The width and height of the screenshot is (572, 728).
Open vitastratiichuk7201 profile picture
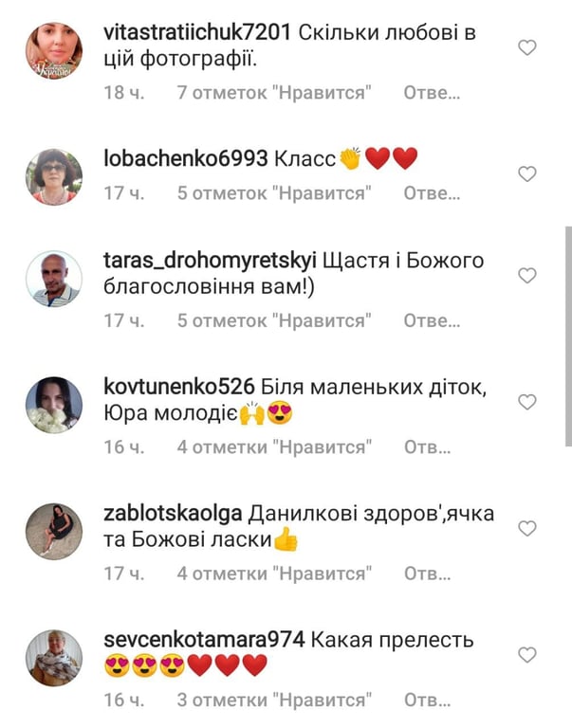point(54,50)
